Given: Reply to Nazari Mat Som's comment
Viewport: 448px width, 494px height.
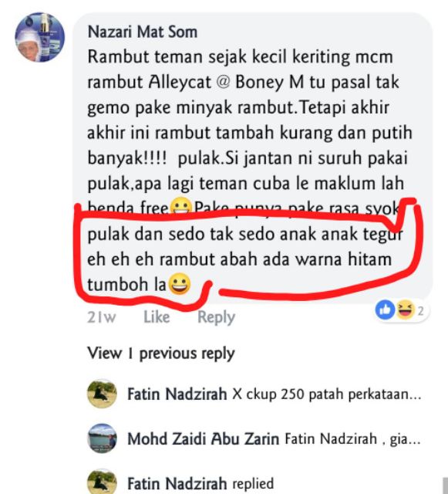Looking at the screenshot, I should point(216,317).
